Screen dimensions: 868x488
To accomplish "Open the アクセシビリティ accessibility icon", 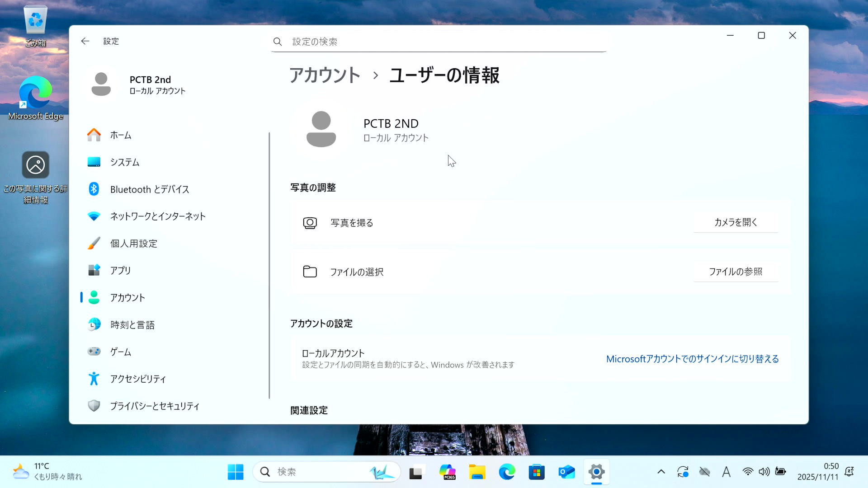I will point(94,379).
